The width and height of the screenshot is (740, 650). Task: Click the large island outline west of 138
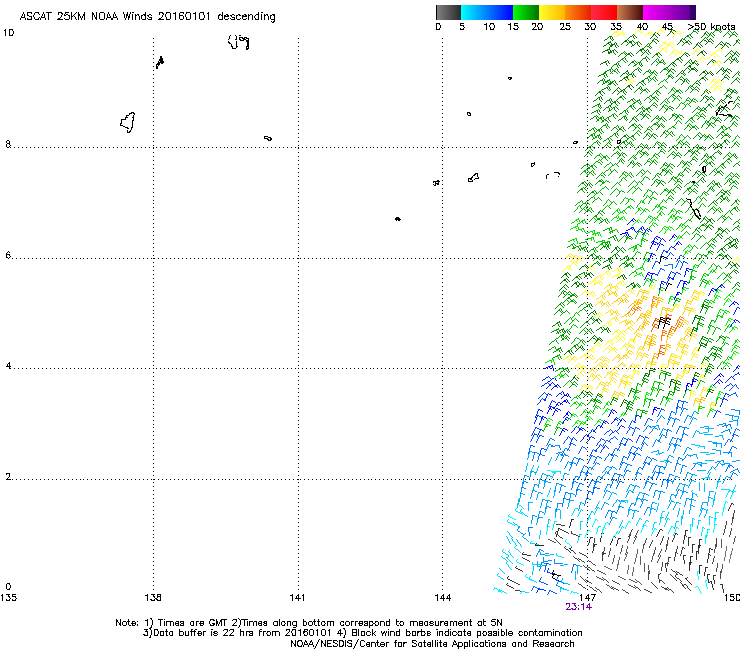[128, 122]
